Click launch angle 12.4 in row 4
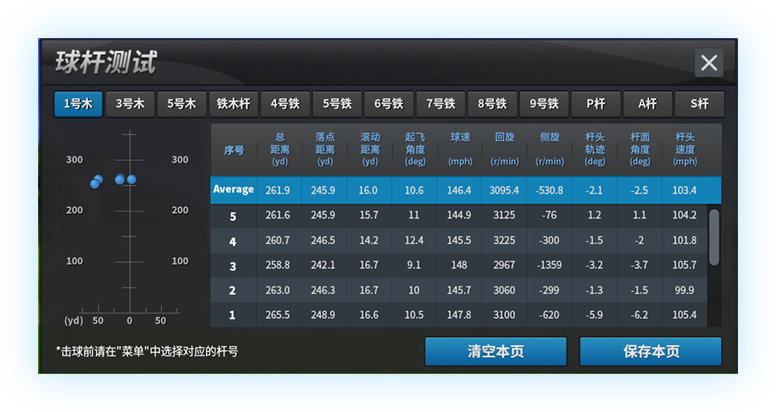Viewport: 776px width, 412px height. (x=414, y=240)
